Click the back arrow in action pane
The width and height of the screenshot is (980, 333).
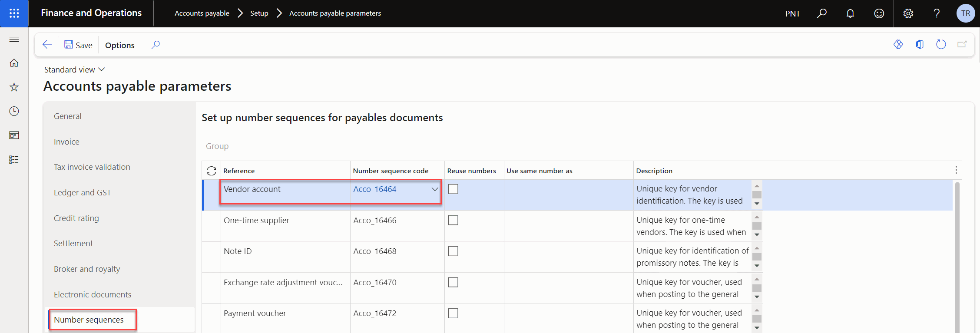(x=47, y=45)
